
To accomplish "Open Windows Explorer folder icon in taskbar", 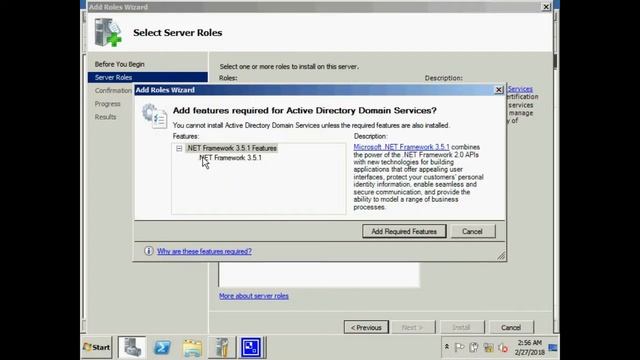I will click(x=192, y=347).
